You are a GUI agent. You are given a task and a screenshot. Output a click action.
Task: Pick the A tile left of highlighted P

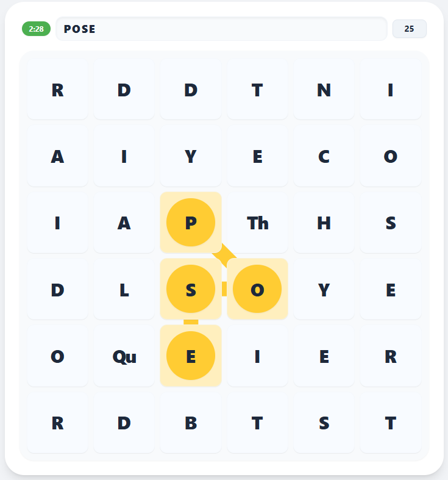[124, 223]
